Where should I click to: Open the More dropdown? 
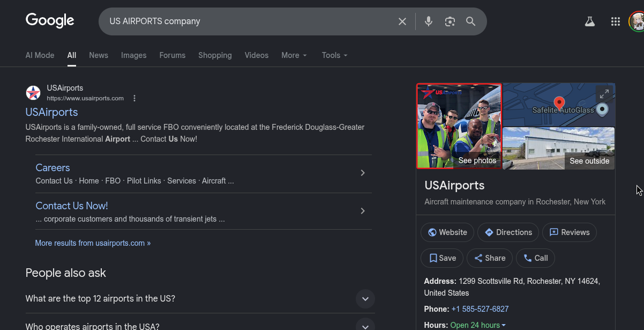point(294,55)
